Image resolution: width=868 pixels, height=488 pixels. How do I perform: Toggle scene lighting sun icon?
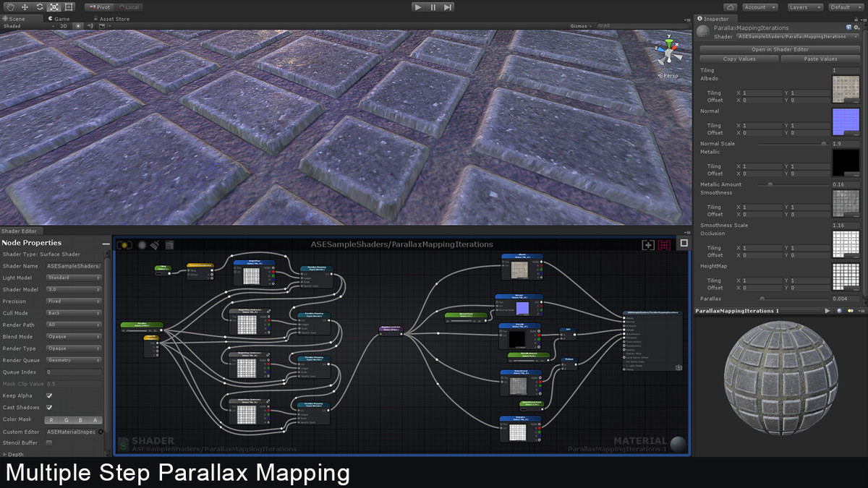(78, 26)
